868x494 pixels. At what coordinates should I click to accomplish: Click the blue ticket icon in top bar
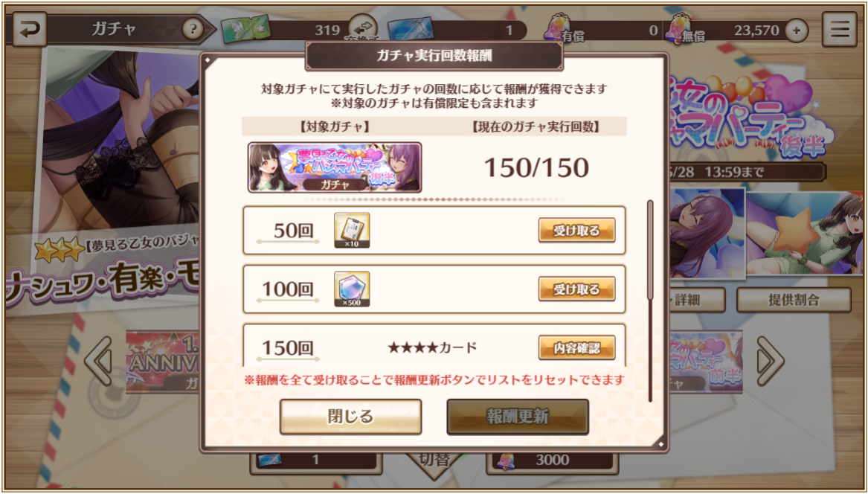click(410, 29)
